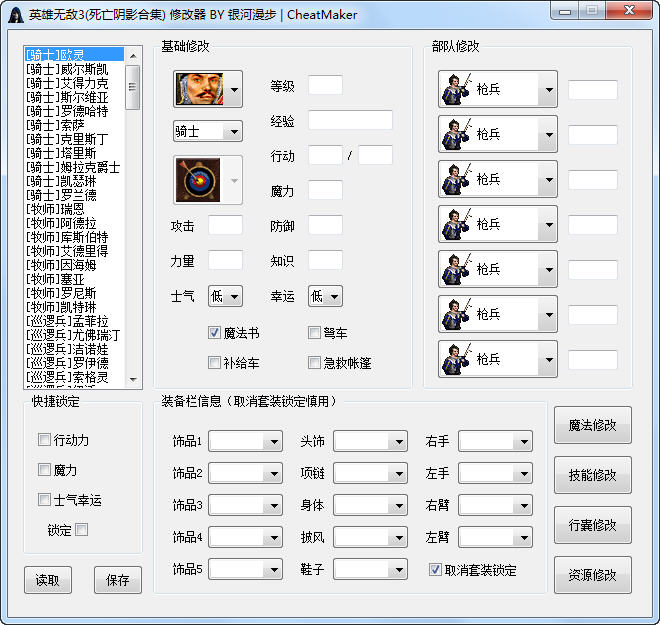Click the 等级 input field
The width and height of the screenshot is (660, 625).
(x=325, y=85)
